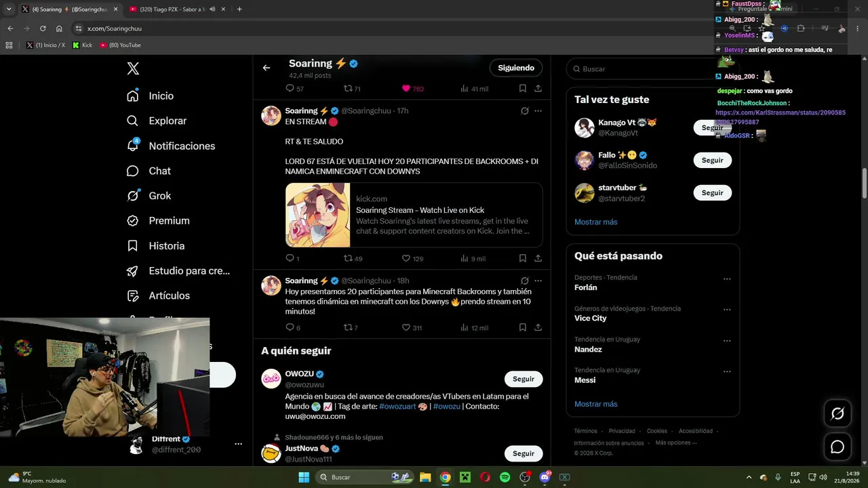View analytics showing 9 mil views
The height and width of the screenshot is (488, 868).
pos(473,258)
